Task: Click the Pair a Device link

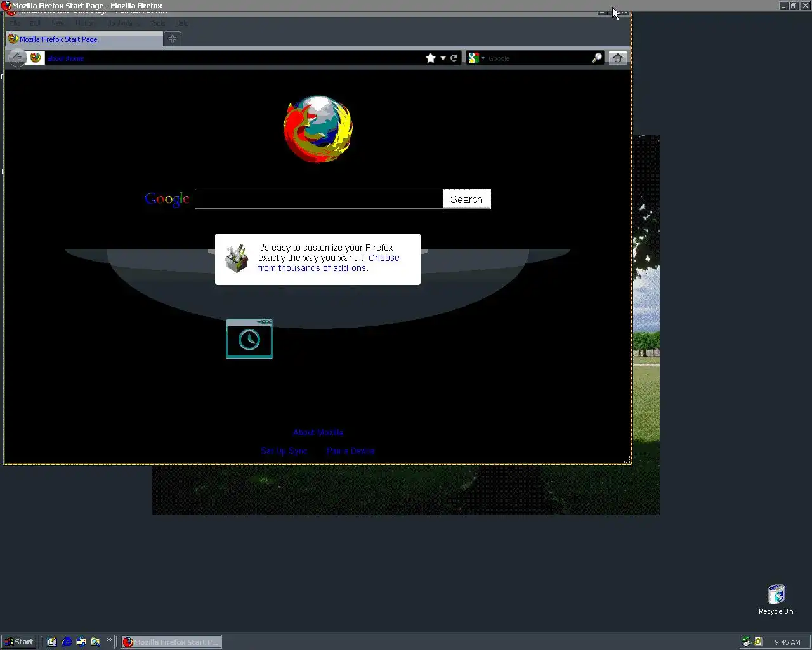Action: (351, 451)
